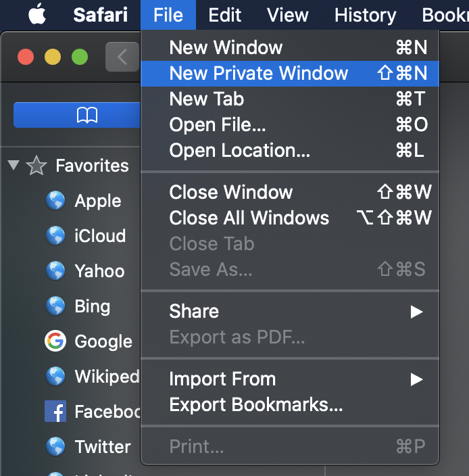Select Open File… menu entry
This screenshot has width=469, height=476.
290,125
